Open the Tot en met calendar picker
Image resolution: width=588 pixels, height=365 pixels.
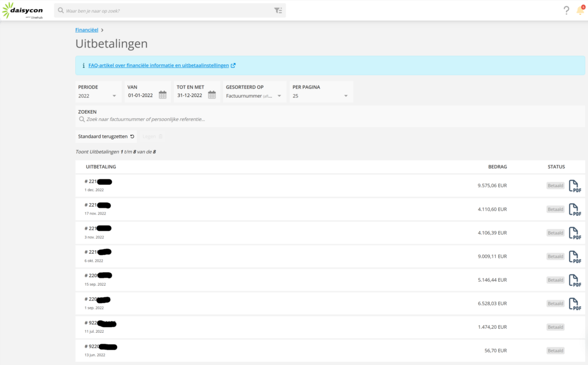tap(212, 95)
